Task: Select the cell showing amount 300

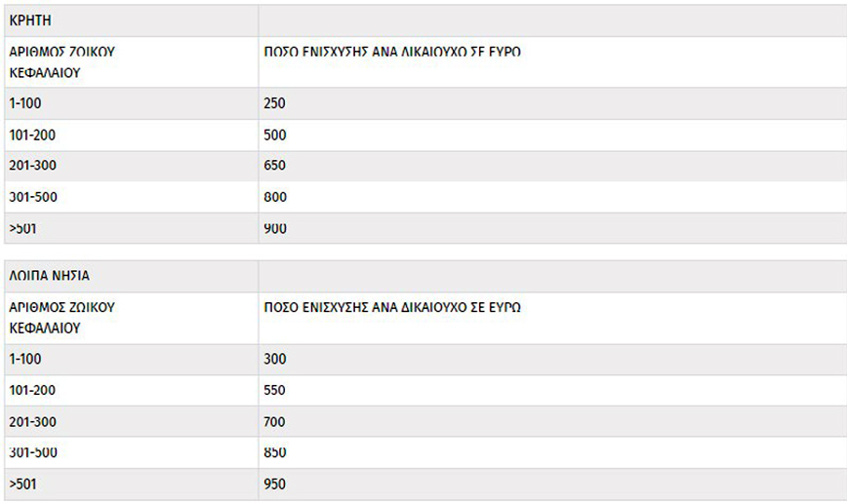Action: (x=274, y=359)
